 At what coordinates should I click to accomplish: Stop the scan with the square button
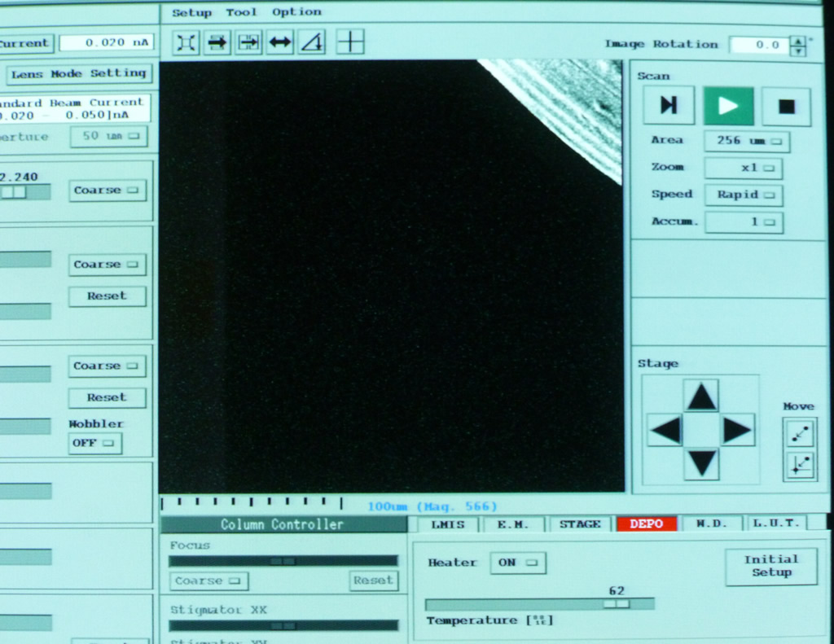(x=786, y=106)
